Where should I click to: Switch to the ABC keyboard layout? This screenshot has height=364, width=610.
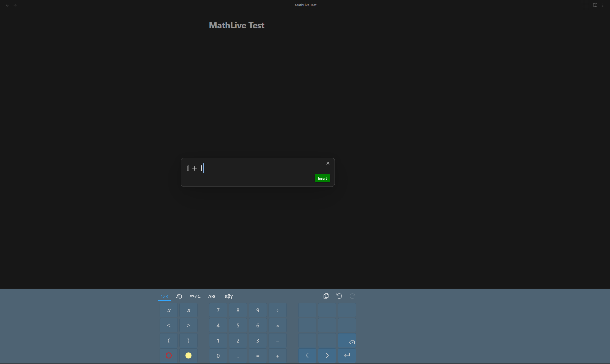pyautogui.click(x=212, y=296)
